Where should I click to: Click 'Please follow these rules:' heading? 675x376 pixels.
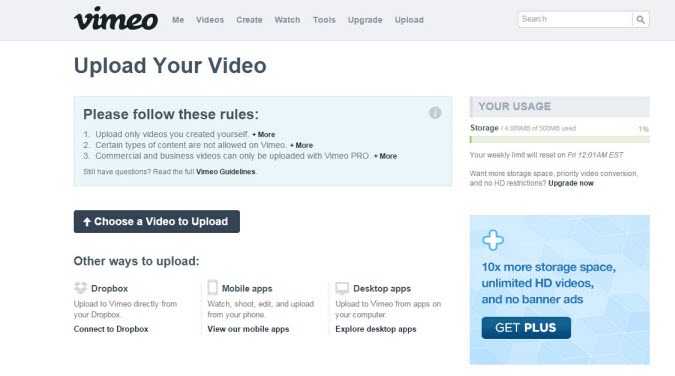[171, 114]
